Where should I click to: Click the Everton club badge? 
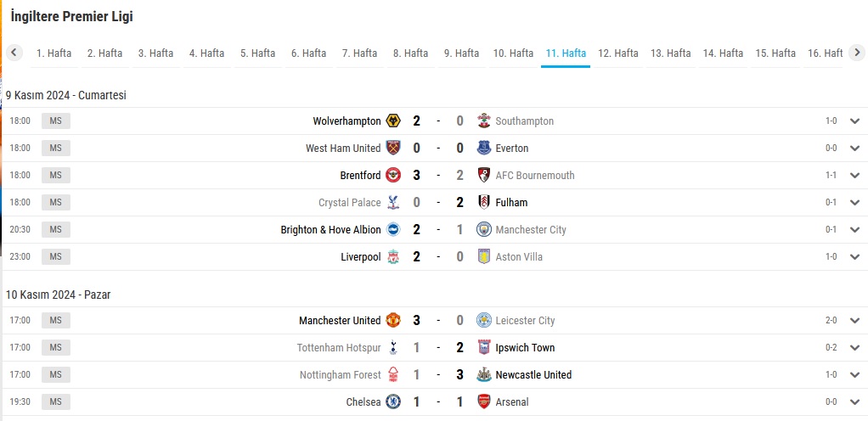click(484, 148)
